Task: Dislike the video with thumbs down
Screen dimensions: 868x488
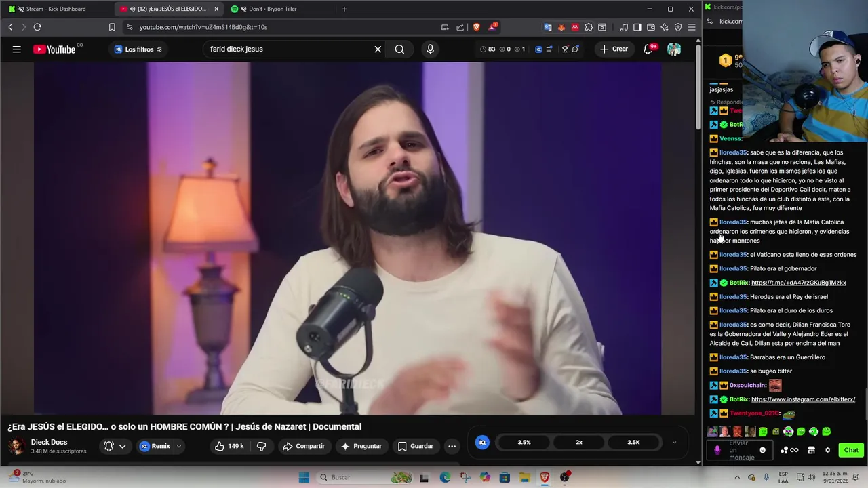Action: point(261,446)
